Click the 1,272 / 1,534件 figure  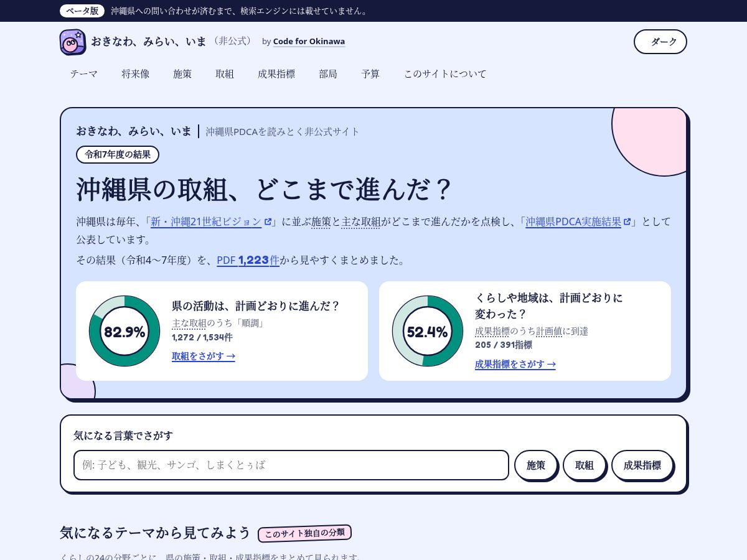tap(202, 337)
